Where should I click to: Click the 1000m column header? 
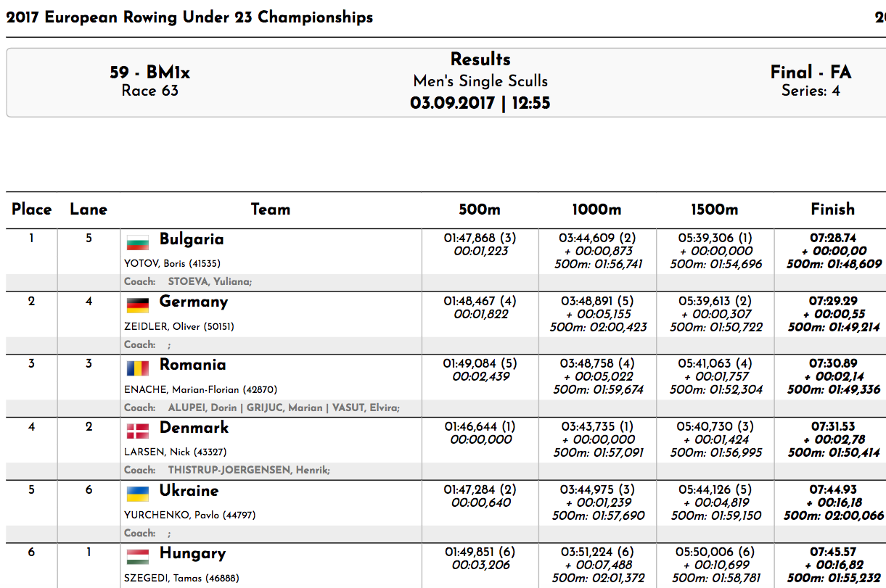(x=596, y=210)
